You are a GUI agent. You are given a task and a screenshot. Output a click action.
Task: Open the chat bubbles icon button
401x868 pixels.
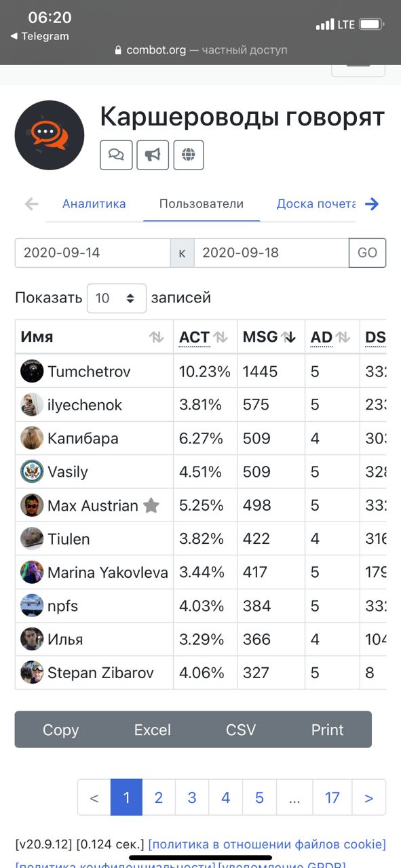[116, 155]
